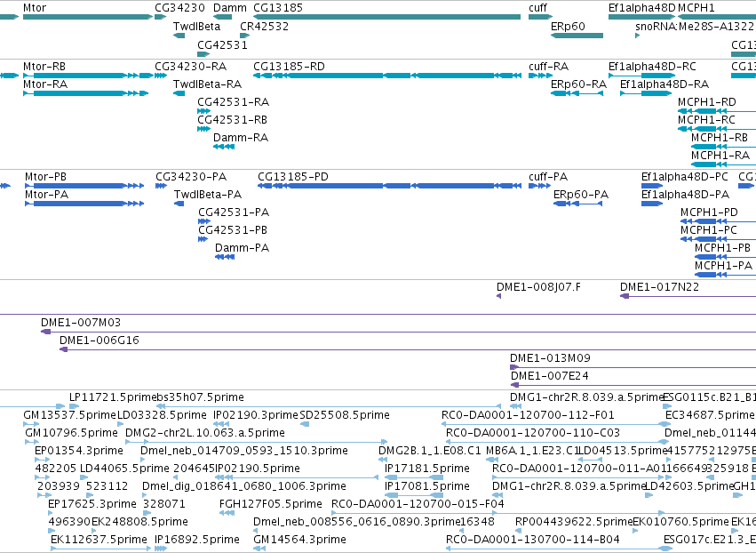The height and width of the screenshot is (553, 756).
Task: Click the CG13185 gene name
Action: click(x=278, y=8)
